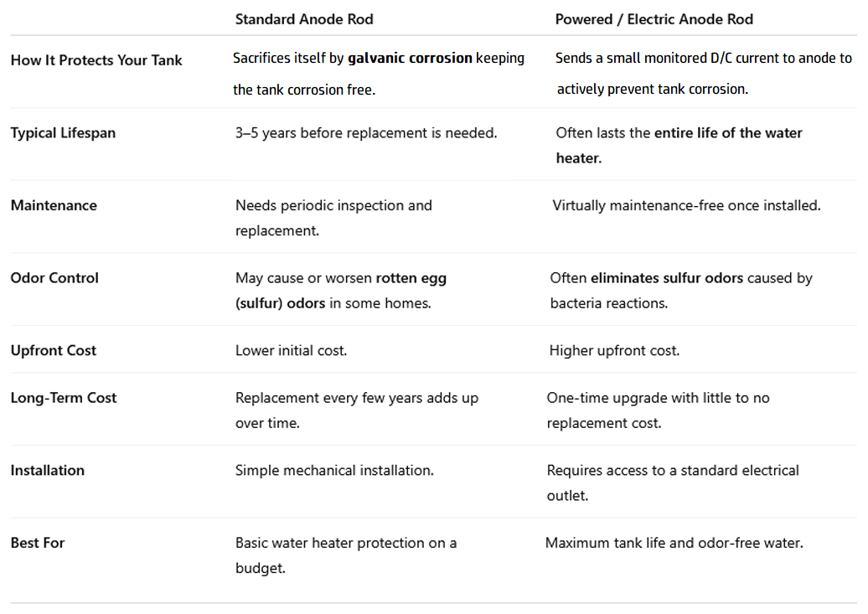Click the Lower initial cost cell
This screenshot has height=614, width=868.
(292, 350)
